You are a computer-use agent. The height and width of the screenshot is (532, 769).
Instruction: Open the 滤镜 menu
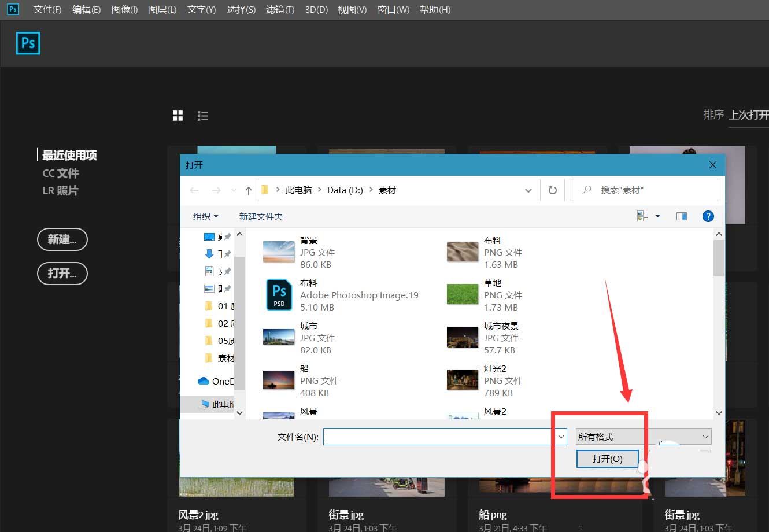pyautogui.click(x=280, y=9)
